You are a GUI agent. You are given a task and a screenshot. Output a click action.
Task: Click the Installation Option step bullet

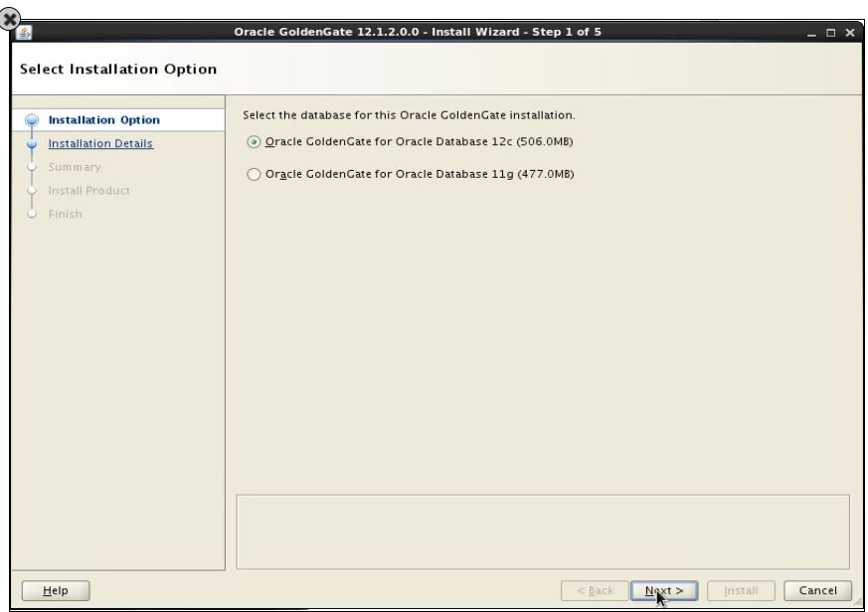30,120
